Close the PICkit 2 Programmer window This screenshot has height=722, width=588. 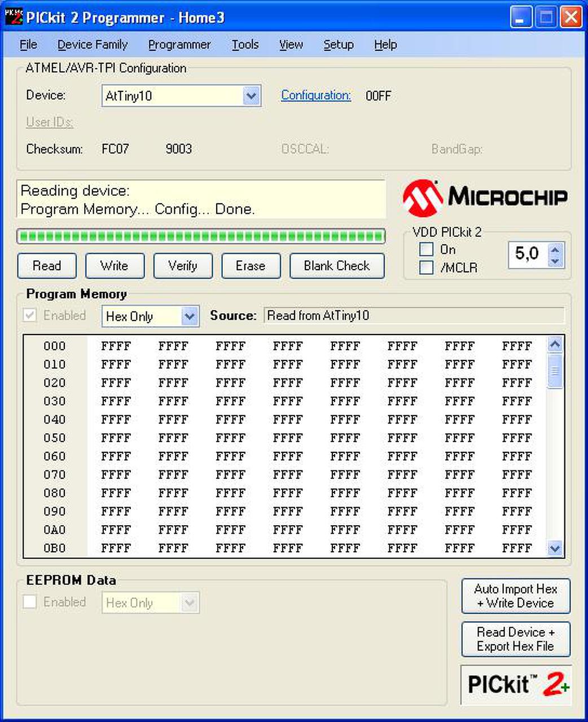571,17
